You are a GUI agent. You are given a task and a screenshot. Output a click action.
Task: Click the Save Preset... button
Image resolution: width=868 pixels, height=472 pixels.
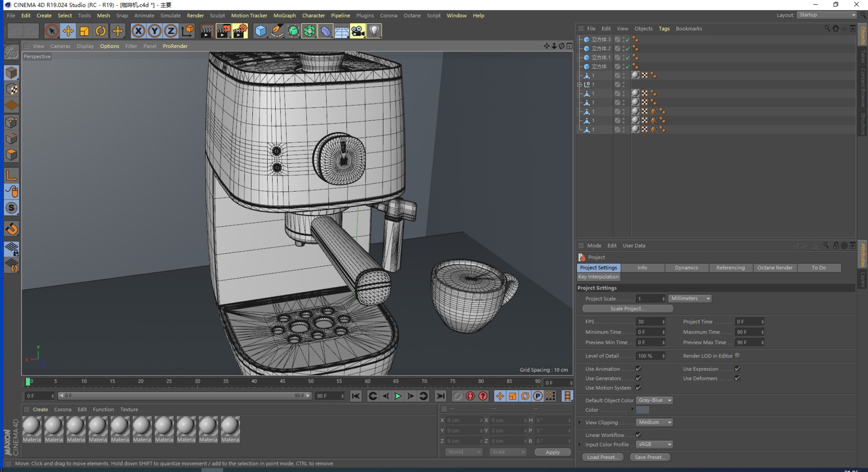pyautogui.click(x=650, y=457)
